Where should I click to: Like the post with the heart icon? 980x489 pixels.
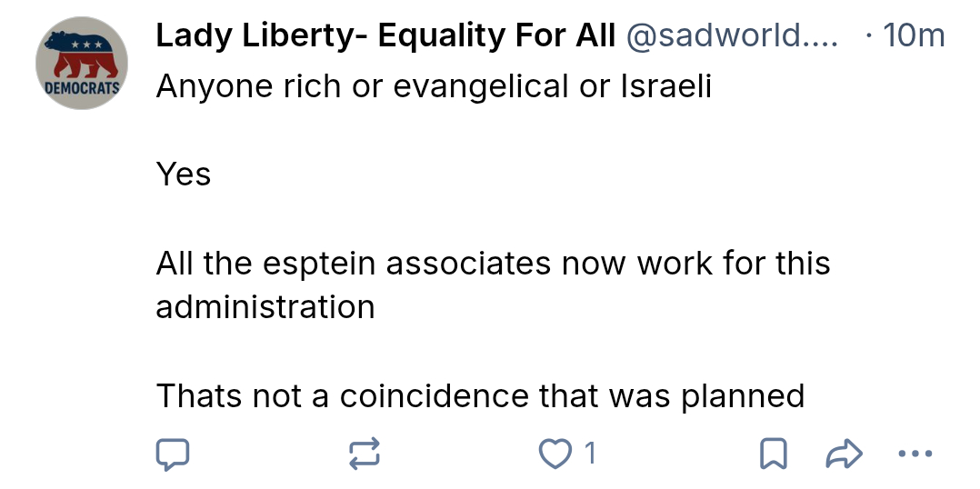[553, 454]
